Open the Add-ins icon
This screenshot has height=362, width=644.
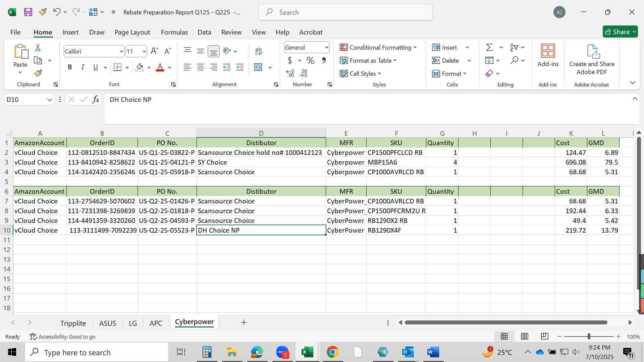pyautogui.click(x=548, y=51)
